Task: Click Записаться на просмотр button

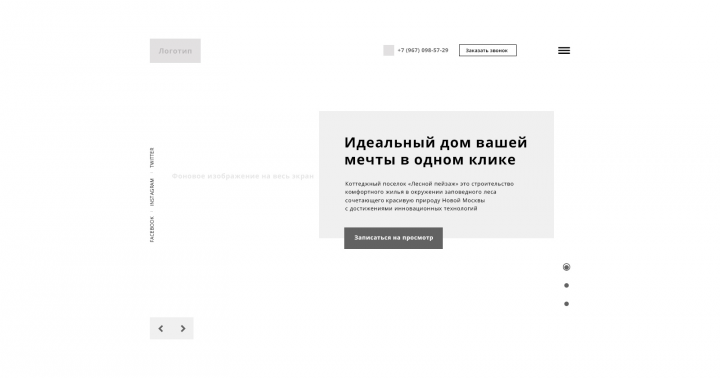Action: coord(394,238)
